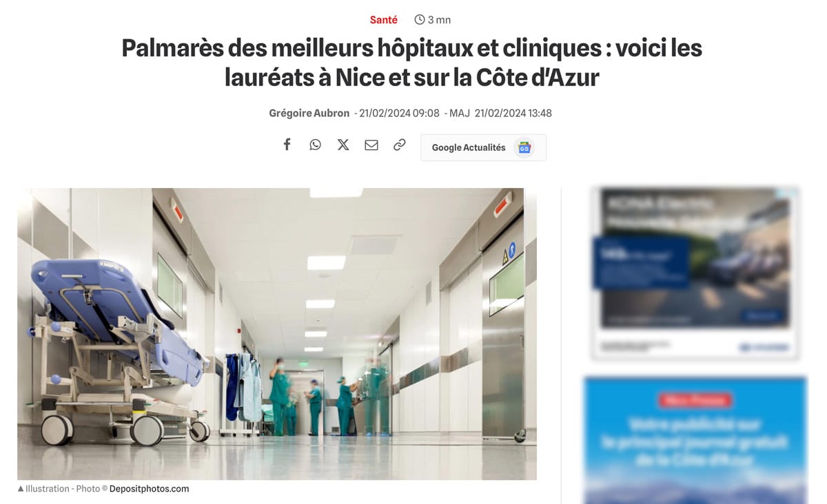Share the article on X

[x=343, y=145]
